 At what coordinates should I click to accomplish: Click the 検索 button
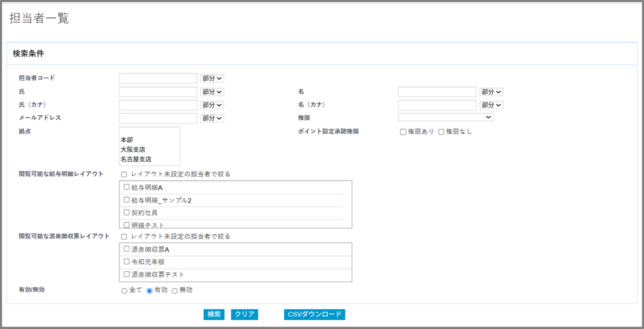click(x=214, y=314)
